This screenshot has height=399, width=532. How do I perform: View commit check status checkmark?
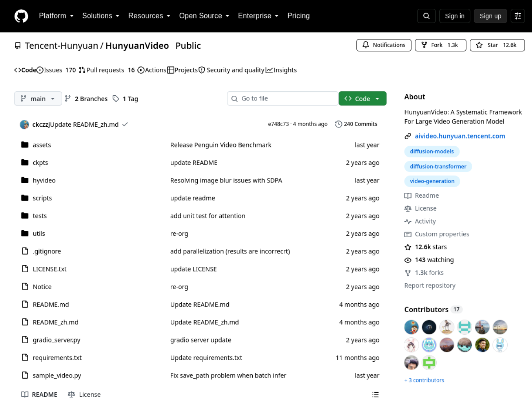click(x=125, y=125)
